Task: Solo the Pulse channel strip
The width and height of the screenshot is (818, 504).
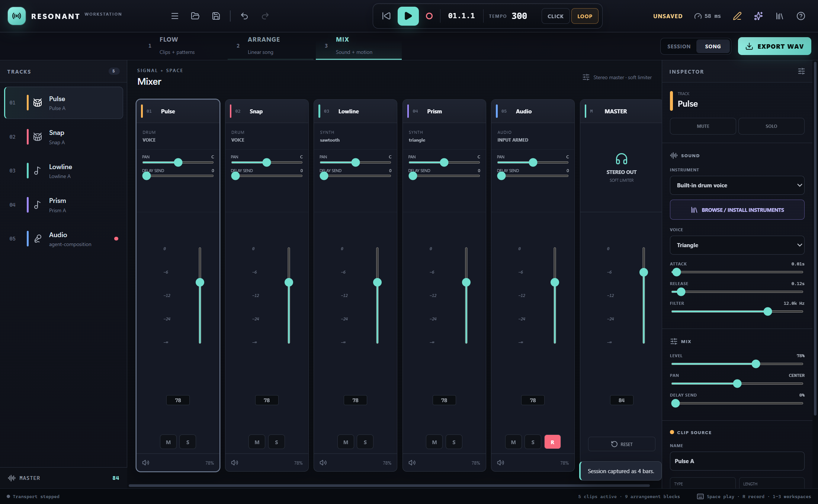Action: [188, 442]
